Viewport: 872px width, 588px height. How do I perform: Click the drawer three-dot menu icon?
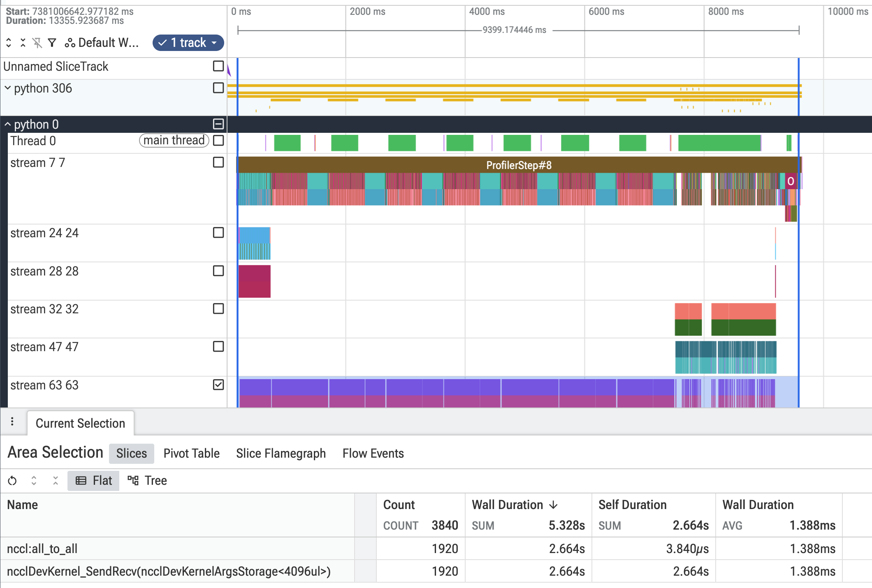pos(12,421)
